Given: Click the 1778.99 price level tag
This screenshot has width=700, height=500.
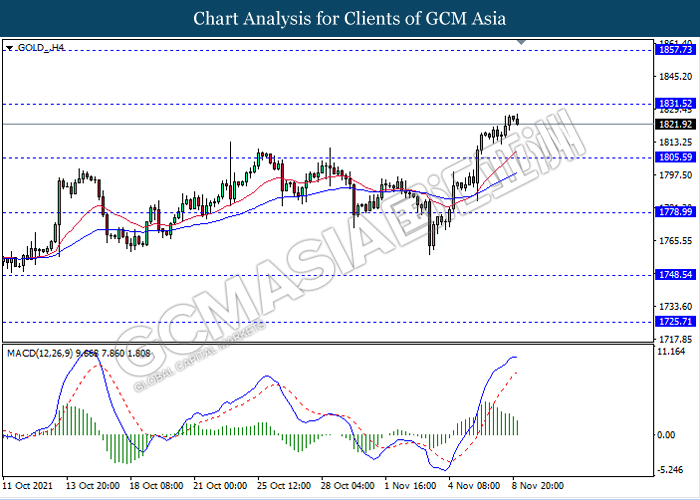Looking at the screenshot, I should 674,212.
